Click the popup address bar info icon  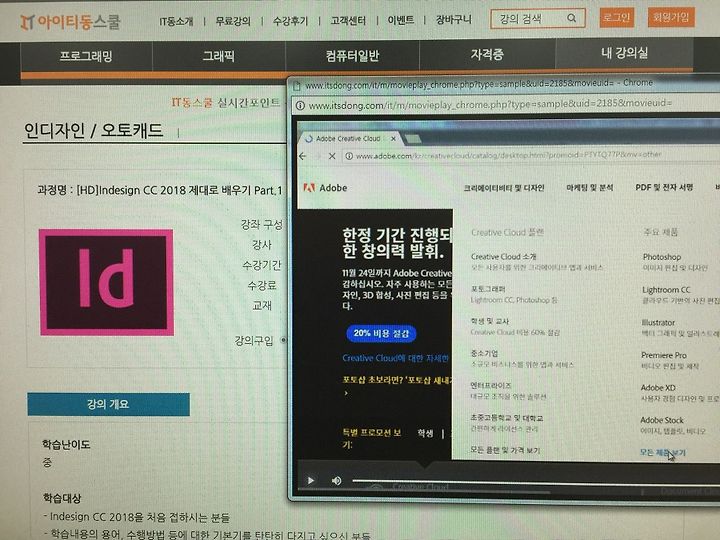(x=300, y=106)
